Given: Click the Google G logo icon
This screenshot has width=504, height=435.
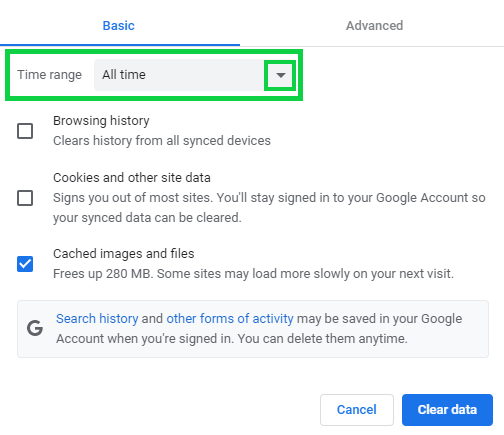Looking at the screenshot, I should [x=35, y=328].
